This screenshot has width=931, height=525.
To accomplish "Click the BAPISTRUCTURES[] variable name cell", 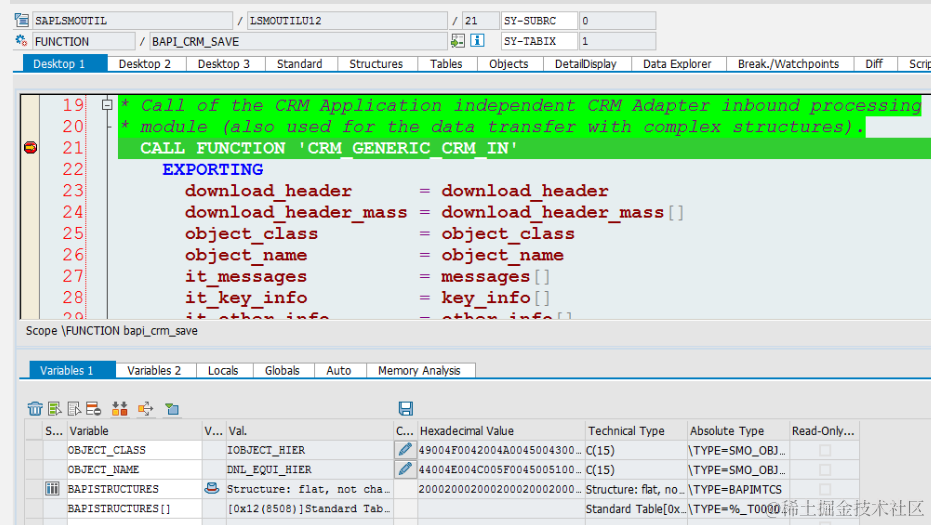I will click(134, 508).
